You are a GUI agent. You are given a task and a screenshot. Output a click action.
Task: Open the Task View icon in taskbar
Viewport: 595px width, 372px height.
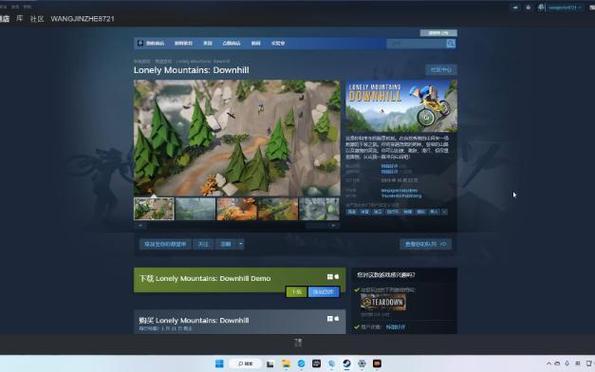point(270,364)
